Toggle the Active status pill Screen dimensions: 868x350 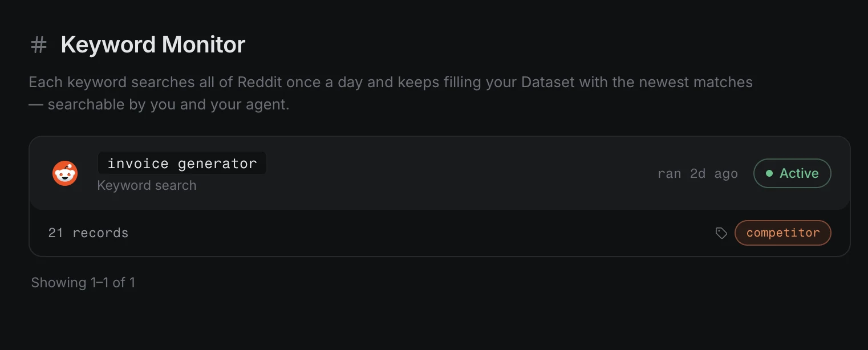coord(792,173)
